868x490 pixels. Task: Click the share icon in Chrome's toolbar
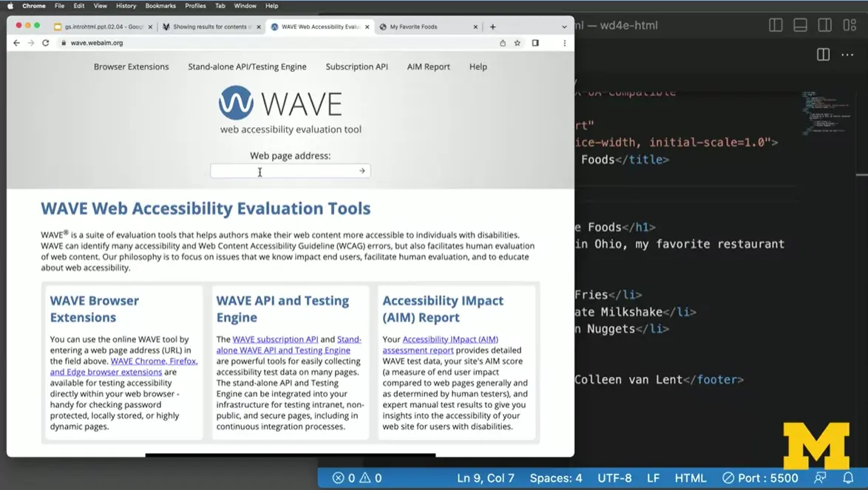tap(502, 43)
